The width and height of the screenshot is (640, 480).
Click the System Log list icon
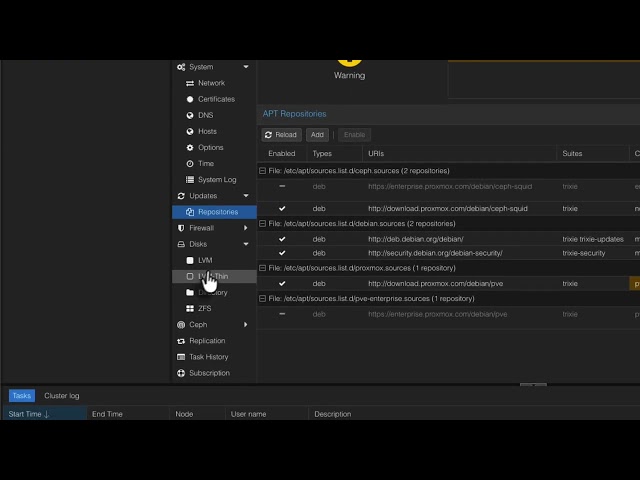click(190, 180)
